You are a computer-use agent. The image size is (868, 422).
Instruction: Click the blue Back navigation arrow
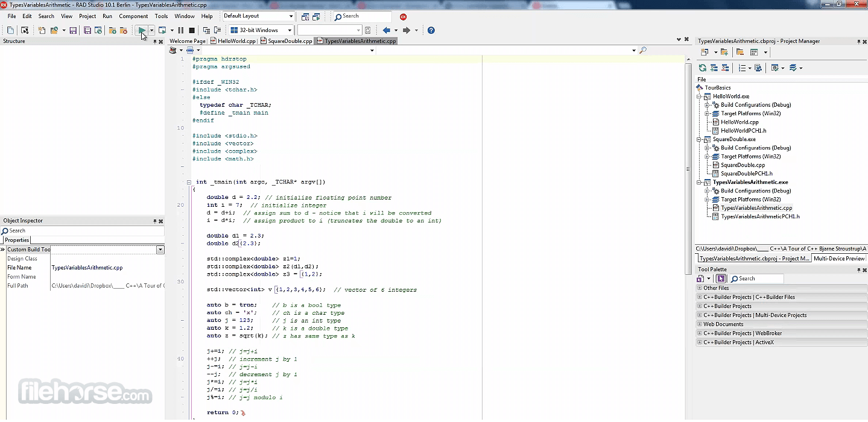pyautogui.click(x=387, y=30)
